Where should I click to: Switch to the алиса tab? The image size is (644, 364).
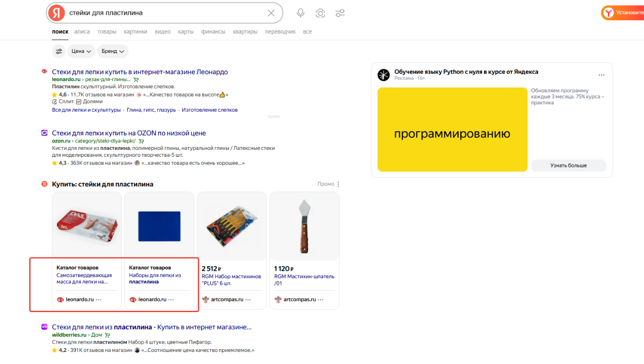click(82, 32)
